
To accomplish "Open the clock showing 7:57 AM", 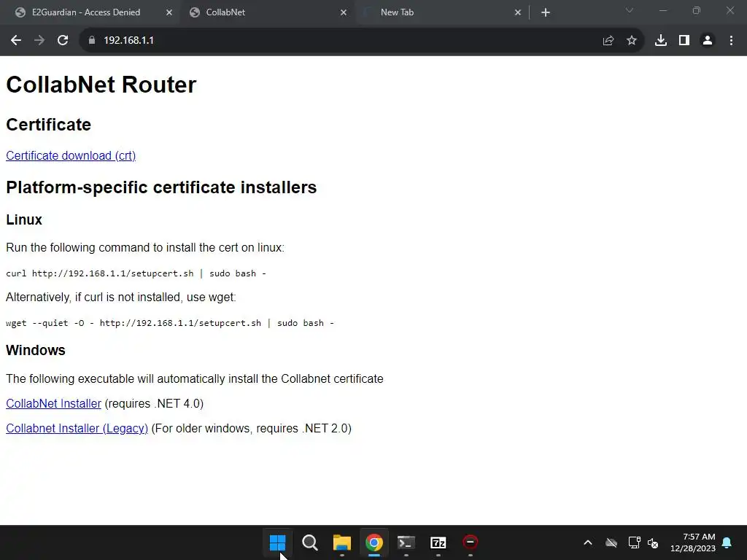I will click(x=693, y=542).
